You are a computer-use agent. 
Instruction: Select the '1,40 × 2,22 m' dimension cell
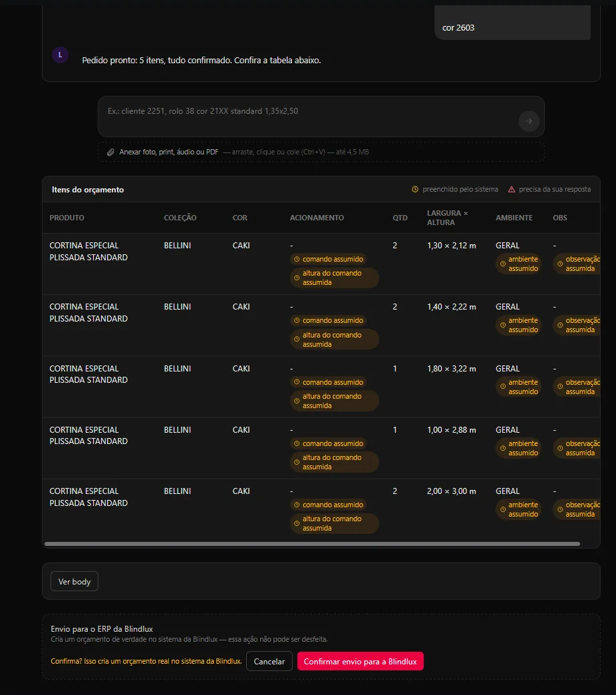click(x=451, y=307)
